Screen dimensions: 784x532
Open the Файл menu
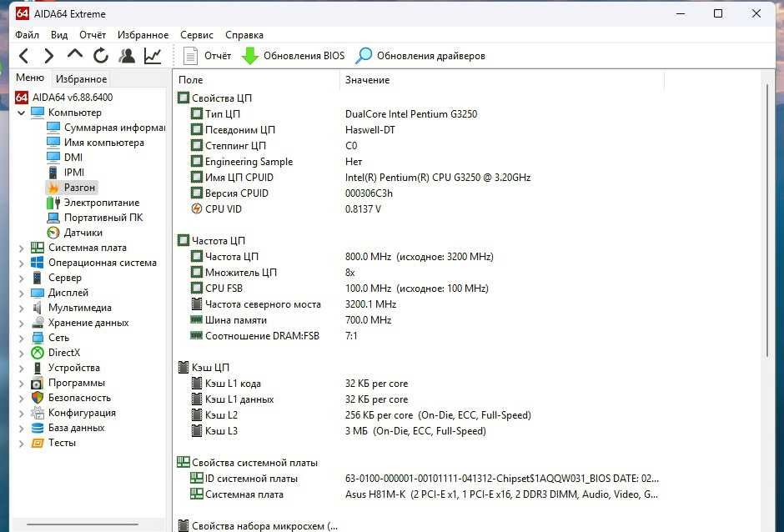[x=27, y=35]
